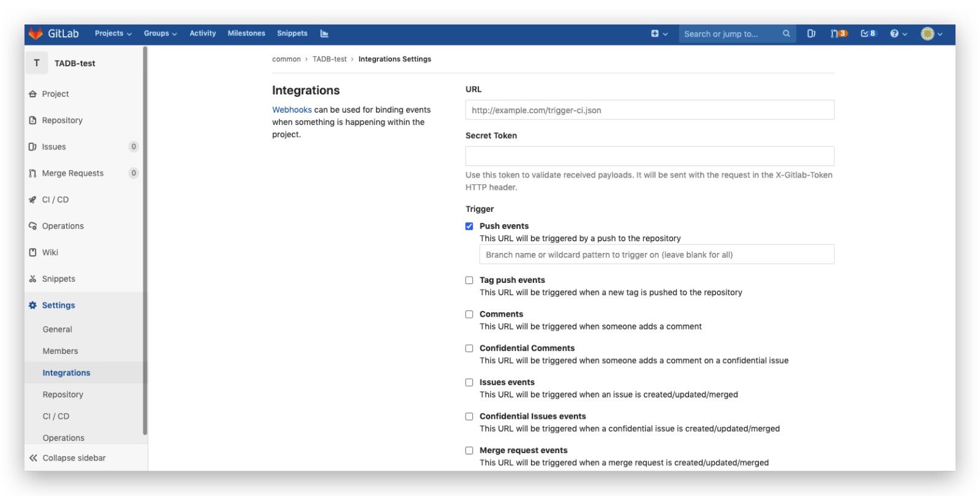Viewport: 980px width, 496px height.
Task: Click the GitLab fox logo
Action: pos(36,34)
